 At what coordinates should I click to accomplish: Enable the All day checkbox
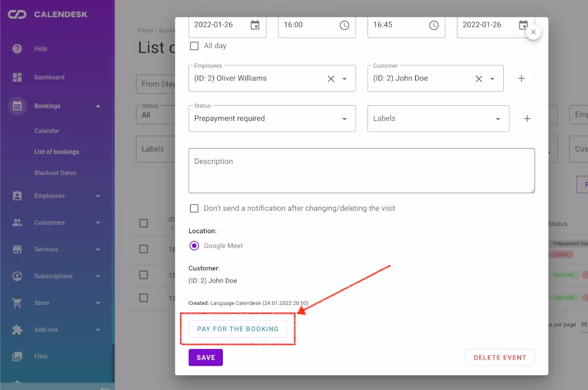point(194,45)
